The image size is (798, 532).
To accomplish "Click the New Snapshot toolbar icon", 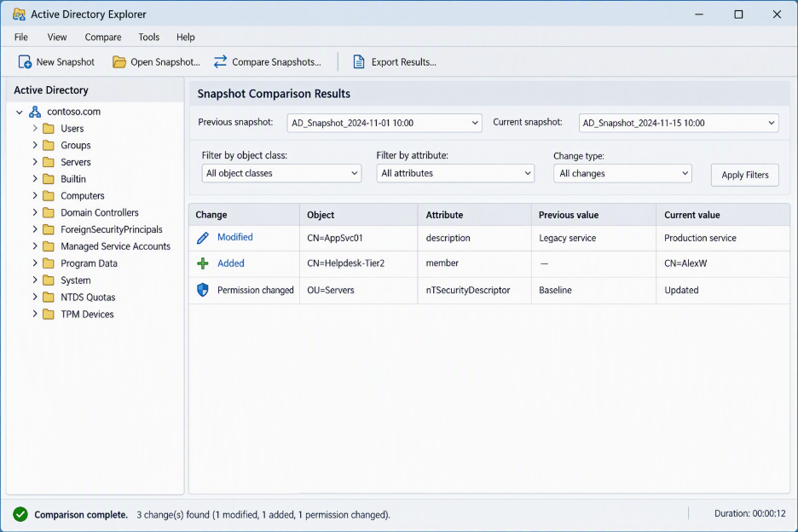I will click(25, 62).
